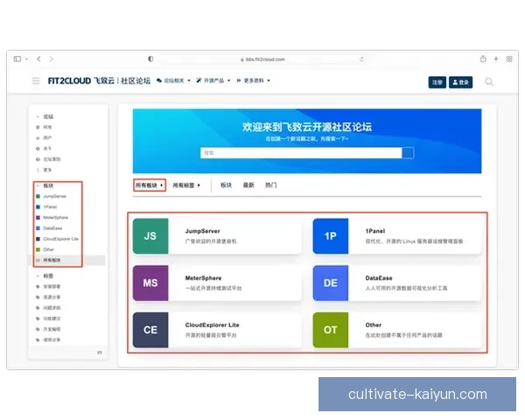Select JumpServer in the sidebar 板块 list
525x420 pixels.
click(x=54, y=196)
